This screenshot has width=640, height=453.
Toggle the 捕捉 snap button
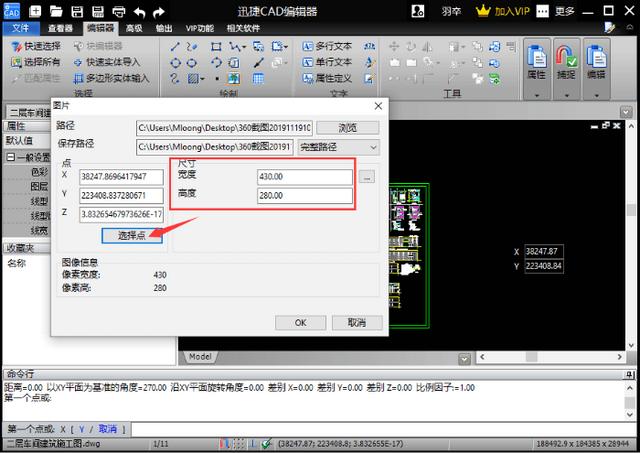[x=566, y=62]
